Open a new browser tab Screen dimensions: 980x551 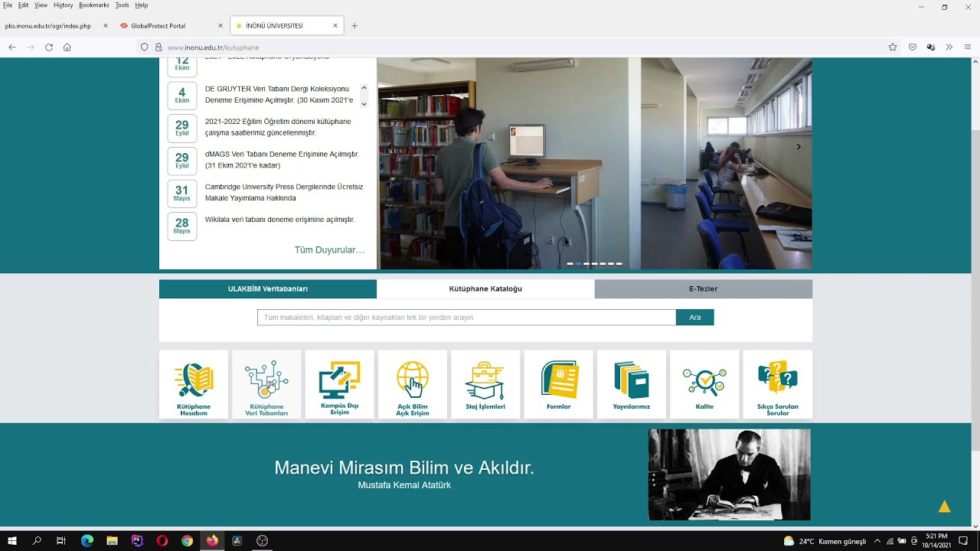[354, 26]
